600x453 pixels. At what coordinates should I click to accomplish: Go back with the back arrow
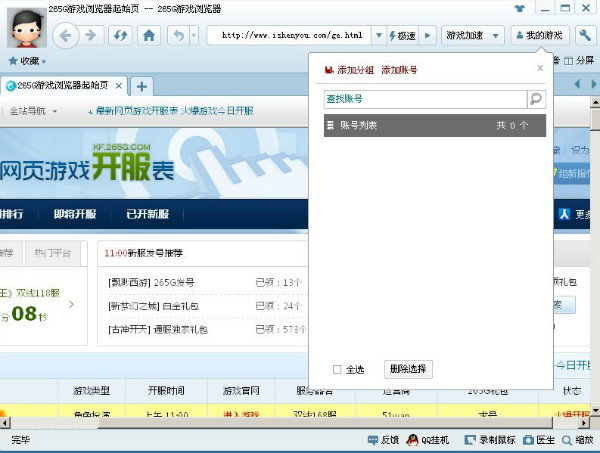65,36
